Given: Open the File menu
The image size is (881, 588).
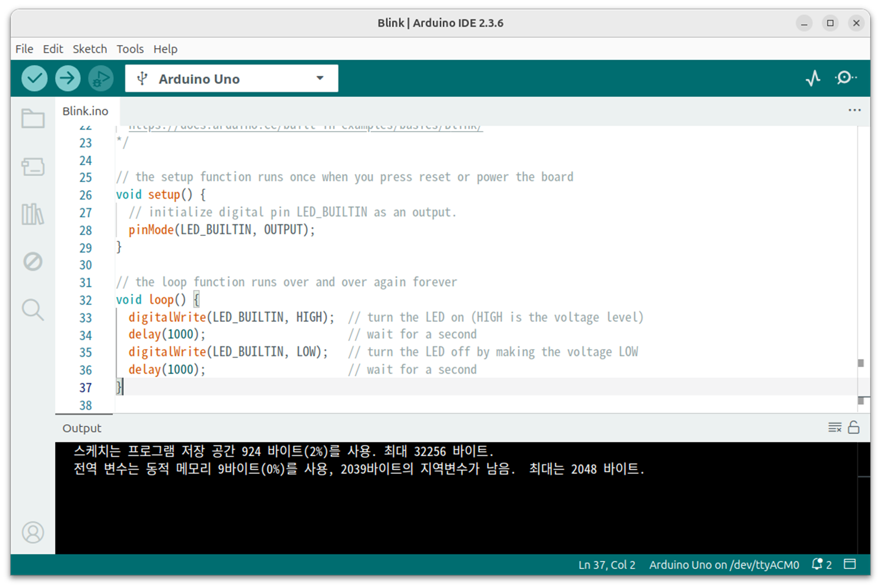Looking at the screenshot, I should [24, 49].
